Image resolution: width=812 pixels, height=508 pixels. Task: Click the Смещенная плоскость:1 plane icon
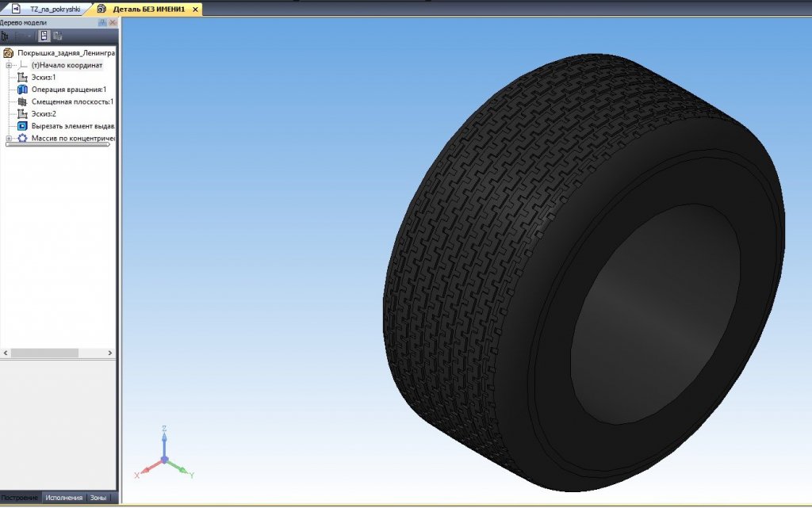pyautogui.click(x=22, y=101)
